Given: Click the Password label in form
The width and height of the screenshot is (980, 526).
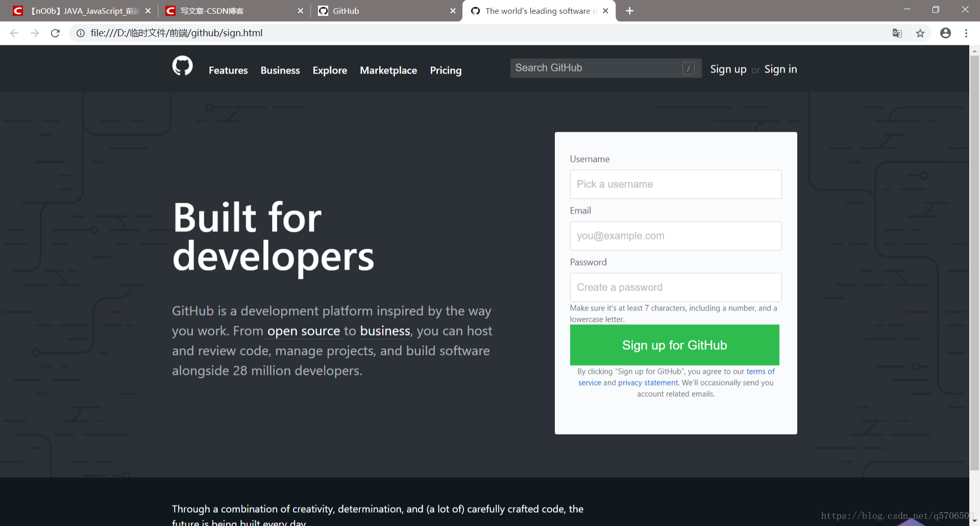Looking at the screenshot, I should pyautogui.click(x=588, y=262).
